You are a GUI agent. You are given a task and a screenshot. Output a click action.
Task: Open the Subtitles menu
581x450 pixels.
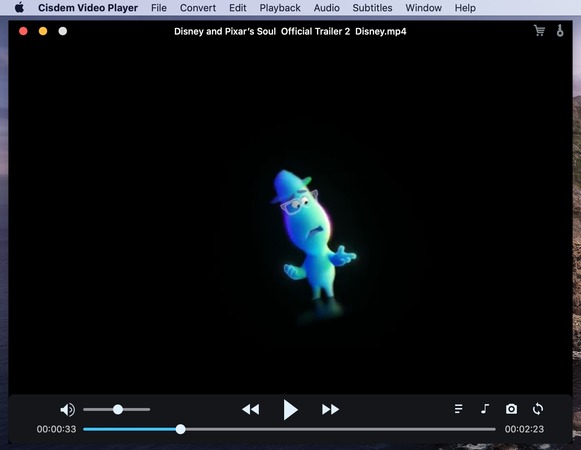tap(372, 8)
